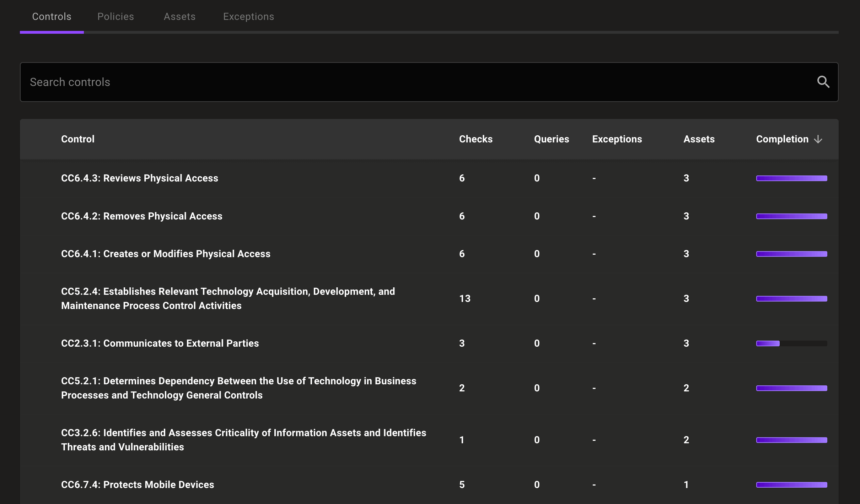Click Checks count for CC5.2.4

click(x=465, y=298)
